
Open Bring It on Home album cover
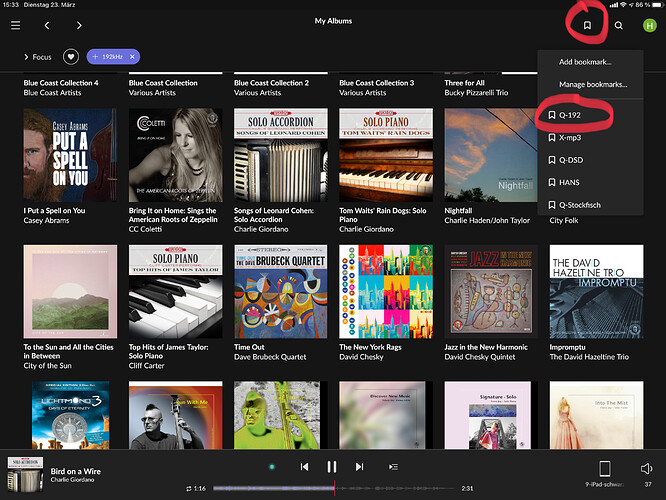175,155
